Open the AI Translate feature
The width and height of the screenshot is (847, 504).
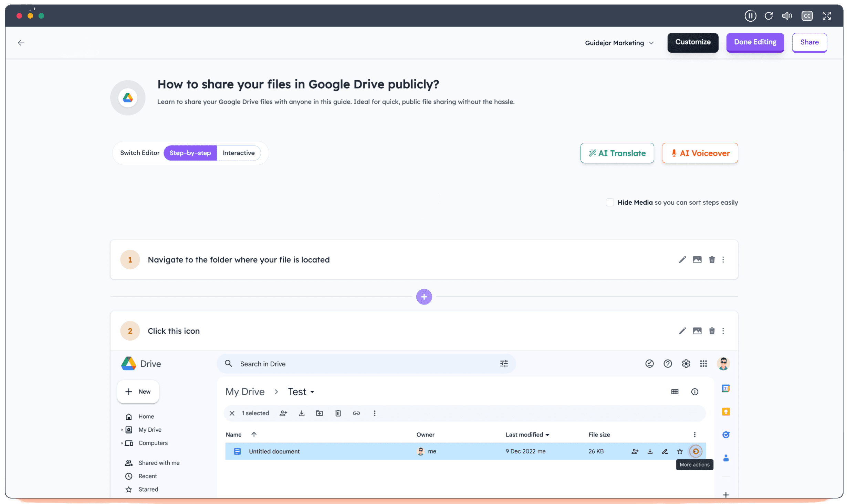point(617,153)
